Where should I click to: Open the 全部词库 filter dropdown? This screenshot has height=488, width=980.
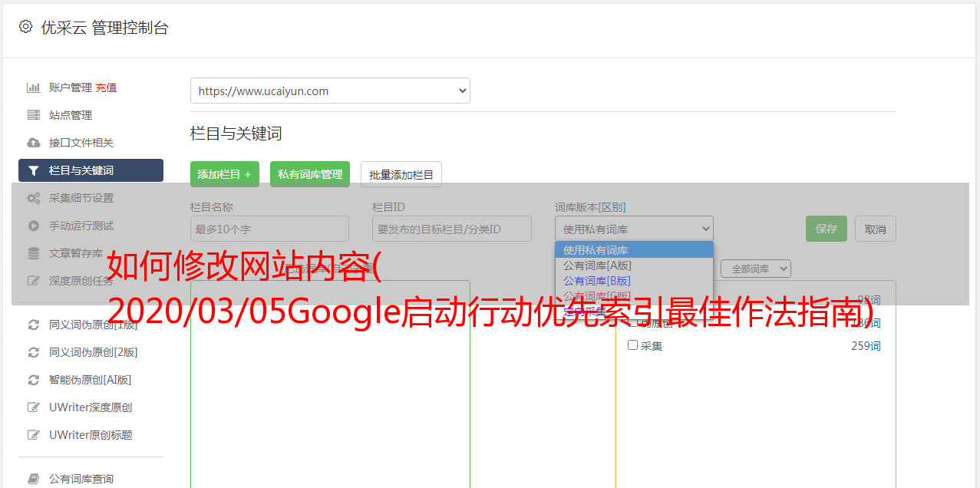tap(755, 269)
